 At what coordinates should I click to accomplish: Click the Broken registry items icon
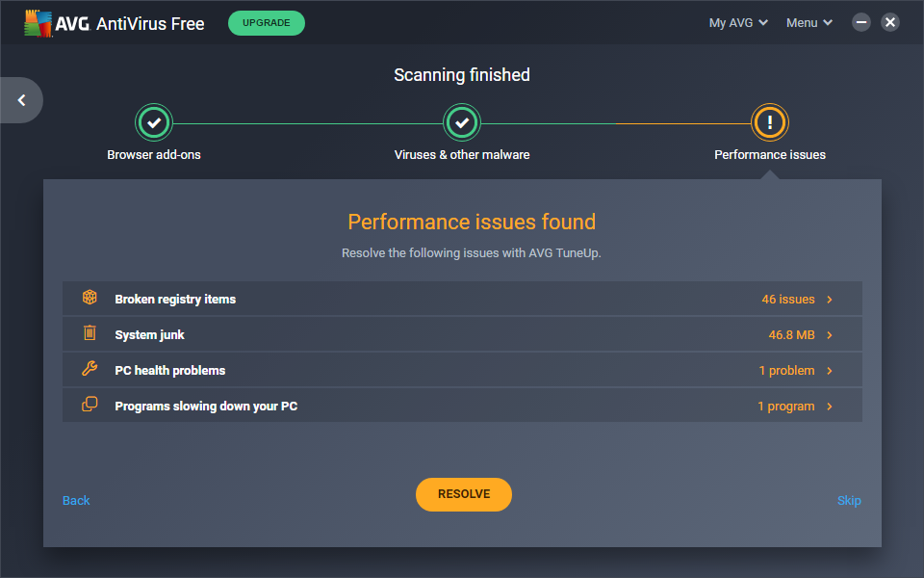[x=90, y=299]
